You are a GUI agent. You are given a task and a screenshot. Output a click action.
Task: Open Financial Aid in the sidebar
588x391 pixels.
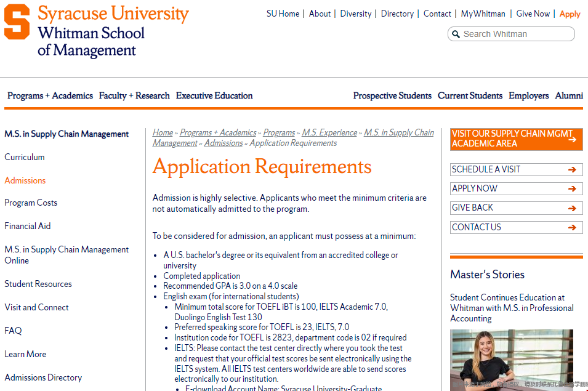[x=27, y=226]
